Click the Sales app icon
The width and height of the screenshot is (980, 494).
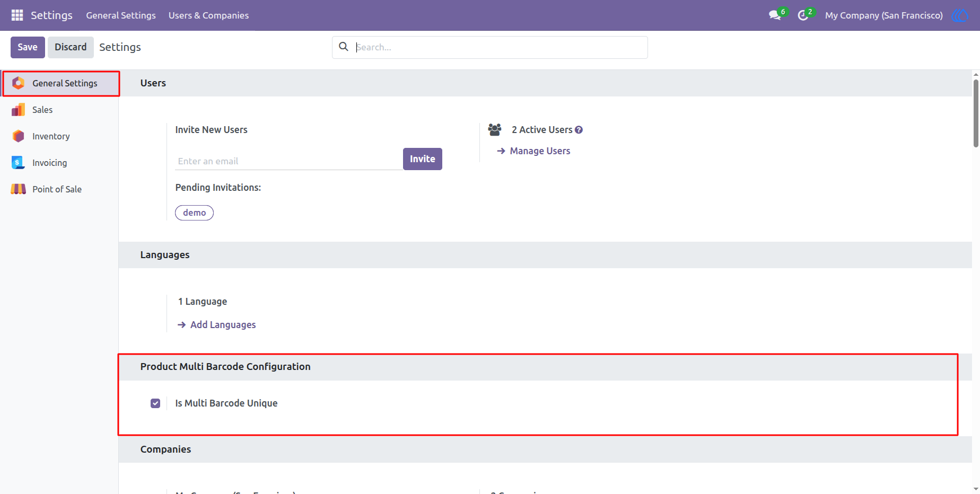click(19, 110)
